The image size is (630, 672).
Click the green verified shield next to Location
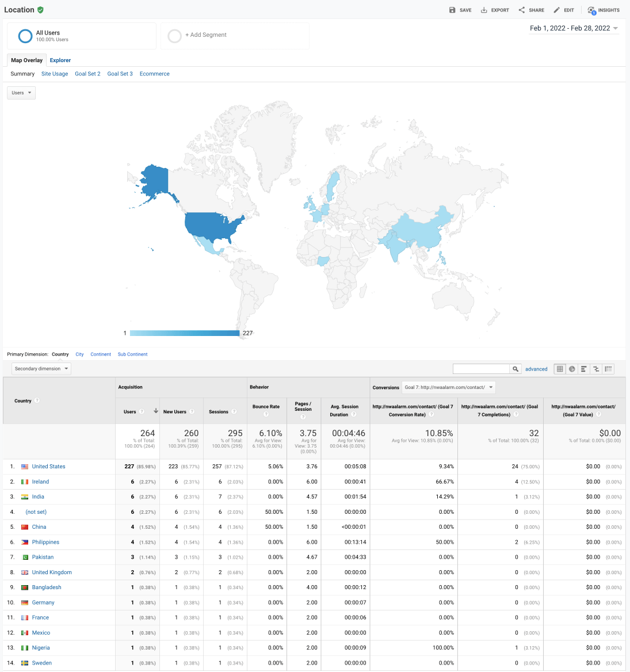coord(40,10)
